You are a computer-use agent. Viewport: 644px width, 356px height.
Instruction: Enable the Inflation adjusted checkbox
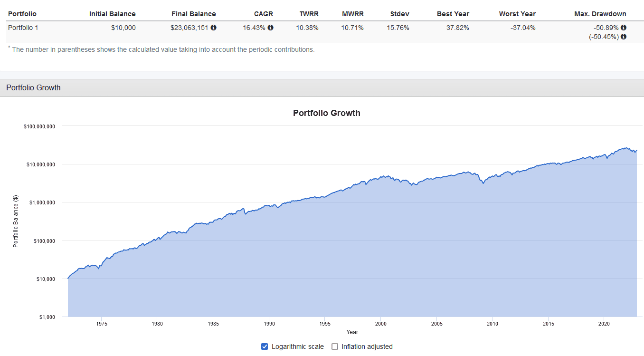point(335,346)
